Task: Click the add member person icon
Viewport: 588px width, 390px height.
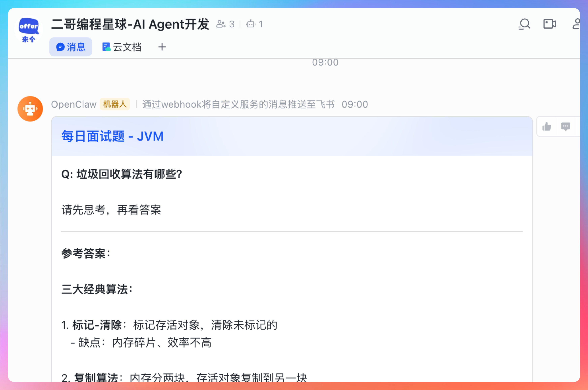Action: (576, 24)
